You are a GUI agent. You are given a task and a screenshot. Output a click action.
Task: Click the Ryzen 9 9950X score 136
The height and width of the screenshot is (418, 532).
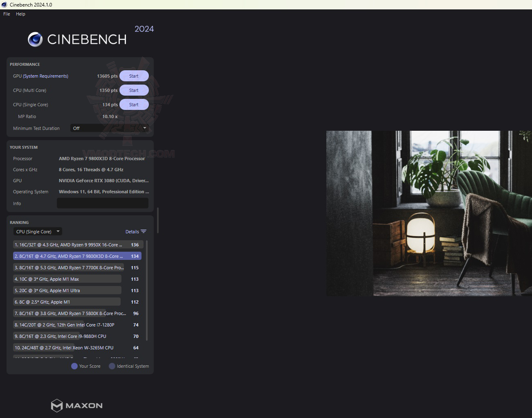[x=135, y=245]
